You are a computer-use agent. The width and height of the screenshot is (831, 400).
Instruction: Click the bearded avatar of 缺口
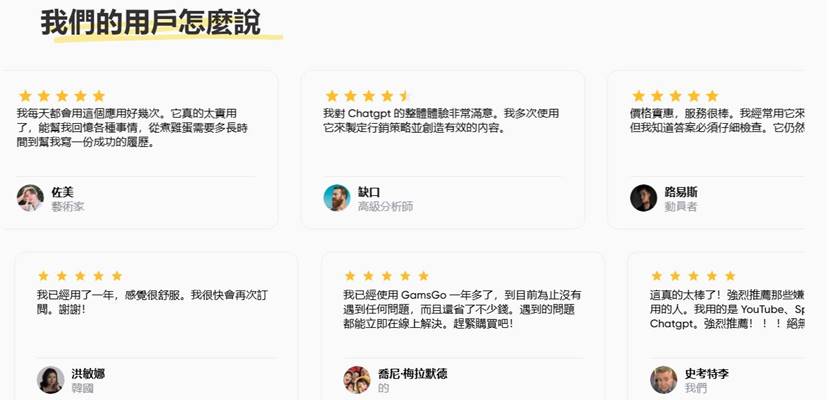(337, 198)
